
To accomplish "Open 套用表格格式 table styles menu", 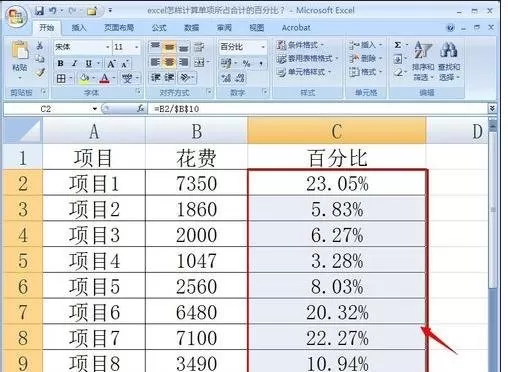I will 307,59.
